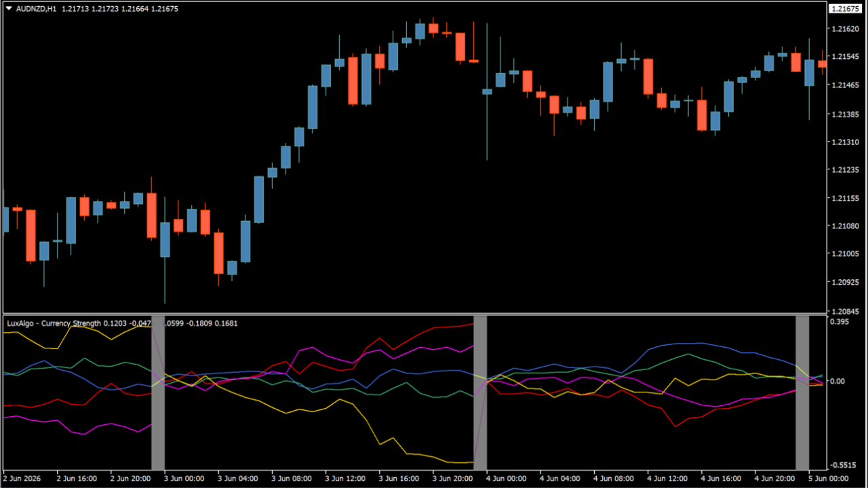The width and height of the screenshot is (868, 488).
Task: Select the gray session bar before 5 Jun 00:00
Action: click(x=802, y=393)
